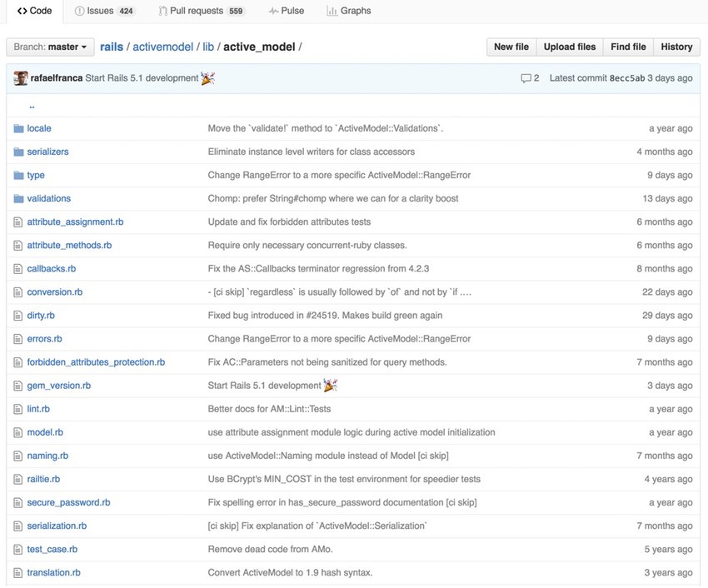Image resolution: width=708 pixels, height=588 pixels.
Task: Go to rails repository root link
Action: [x=112, y=47]
